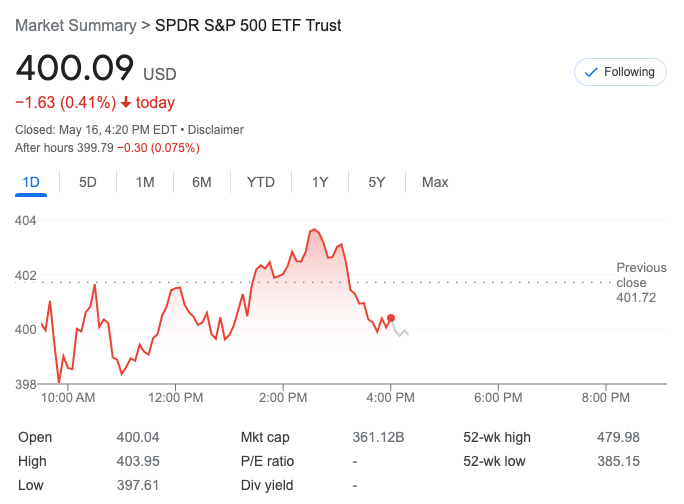
Task: Open the Disclaimer link
Action: click(216, 129)
